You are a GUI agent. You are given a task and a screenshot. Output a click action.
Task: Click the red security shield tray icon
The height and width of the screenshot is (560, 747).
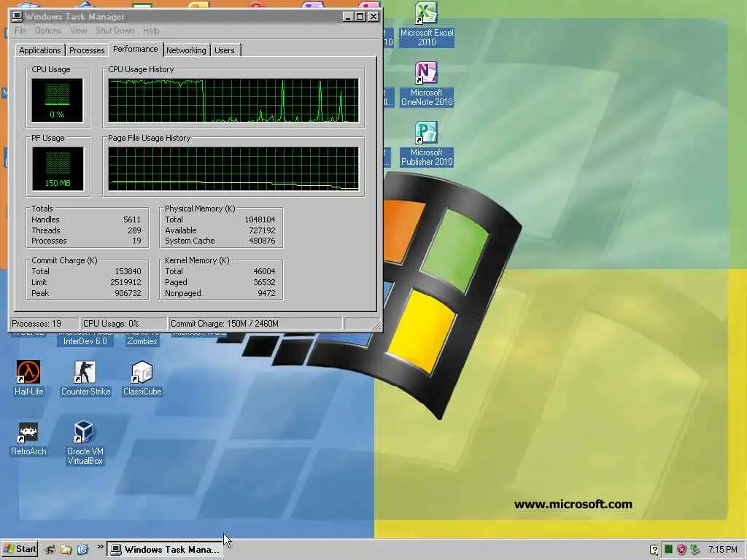tap(682, 550)
